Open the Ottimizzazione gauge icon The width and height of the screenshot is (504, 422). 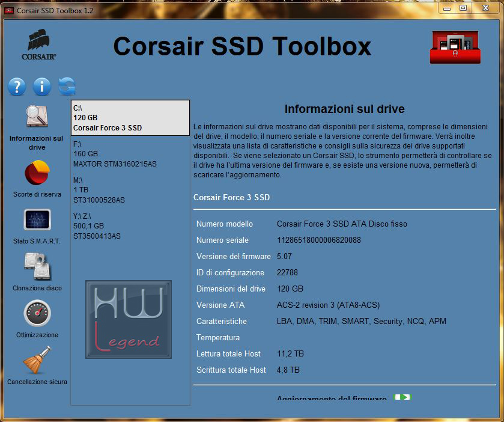coord(37,313)
